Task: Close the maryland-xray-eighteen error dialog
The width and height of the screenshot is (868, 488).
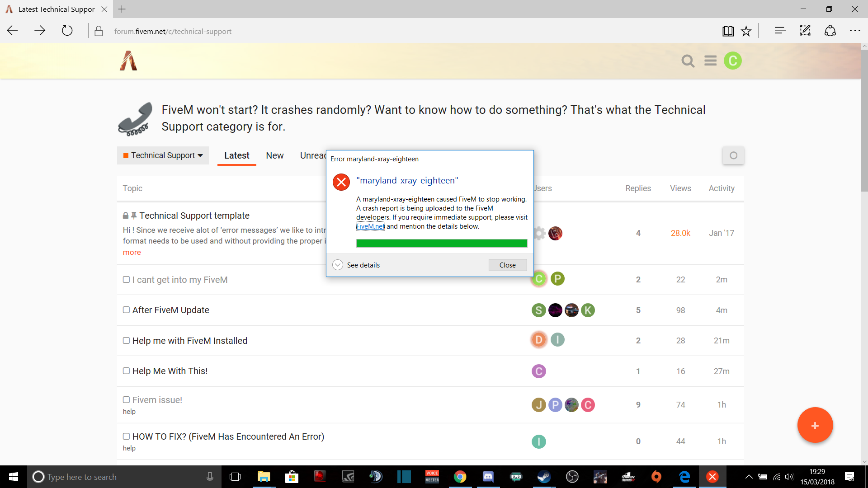Action: (508, 265)
